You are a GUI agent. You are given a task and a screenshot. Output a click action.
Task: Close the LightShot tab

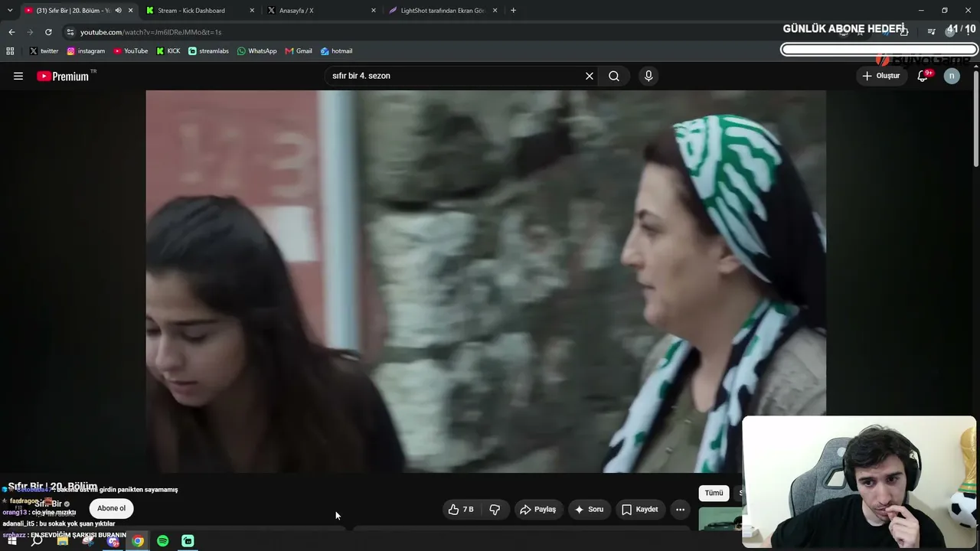pyautogui.click(x=495, y=11)
